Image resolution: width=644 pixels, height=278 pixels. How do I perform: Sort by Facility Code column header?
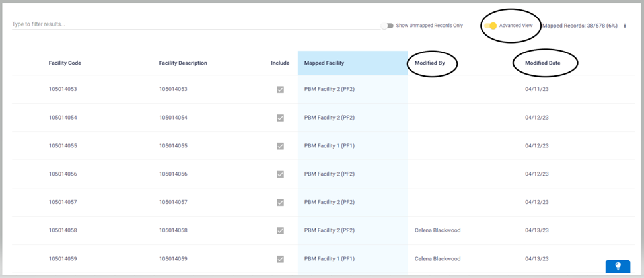point(65,63)
